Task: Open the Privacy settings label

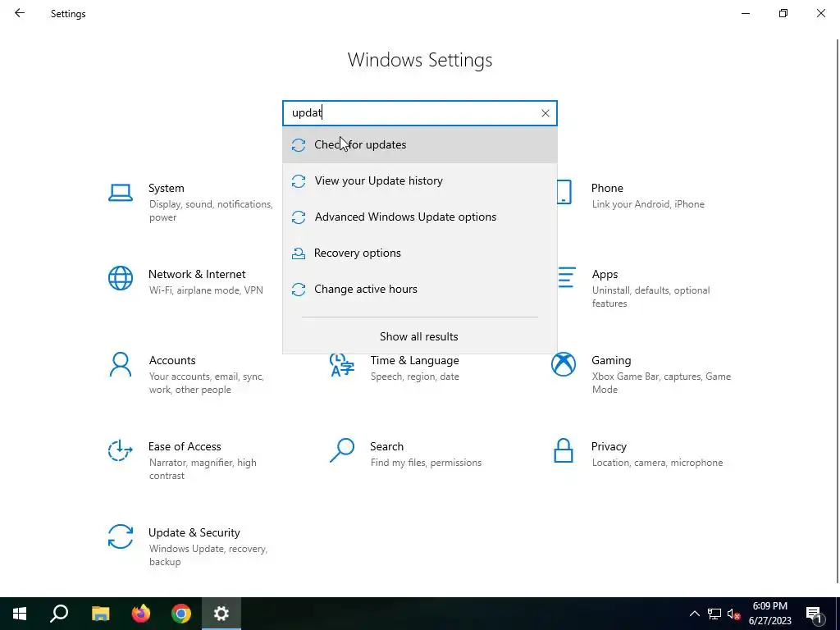Action: pos(609,447)
